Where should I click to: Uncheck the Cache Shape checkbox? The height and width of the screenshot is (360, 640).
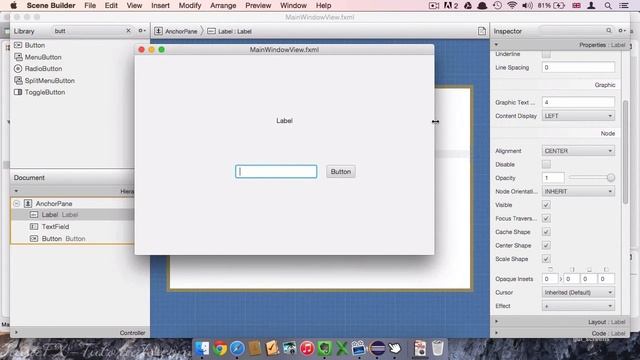546,232
